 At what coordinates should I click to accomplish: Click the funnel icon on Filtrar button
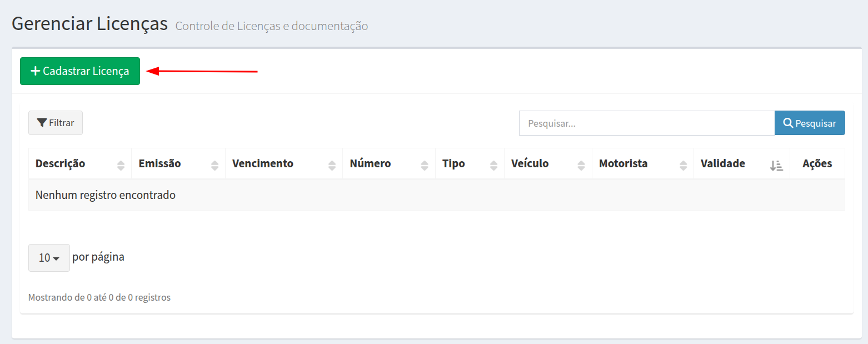[x=42, y=123]
